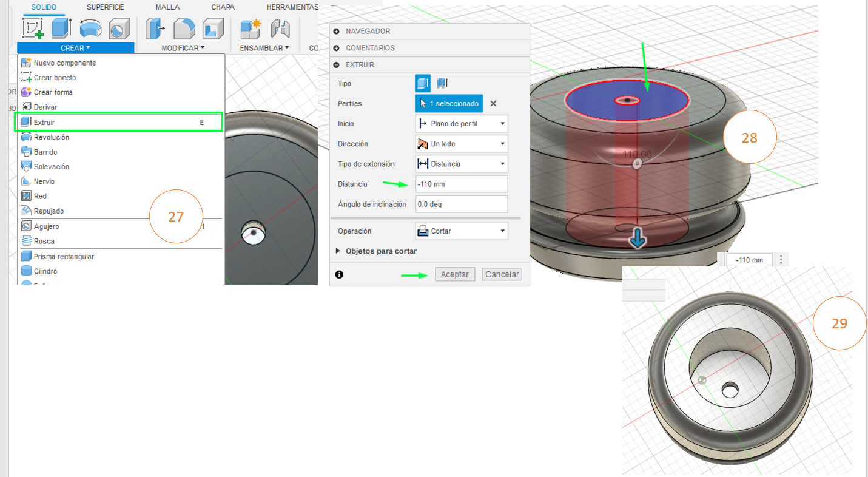The width and height of the screenshot is (868, 477).
Task: Click the Revolve toolbar icon
Action: click(x=90, y=29)
